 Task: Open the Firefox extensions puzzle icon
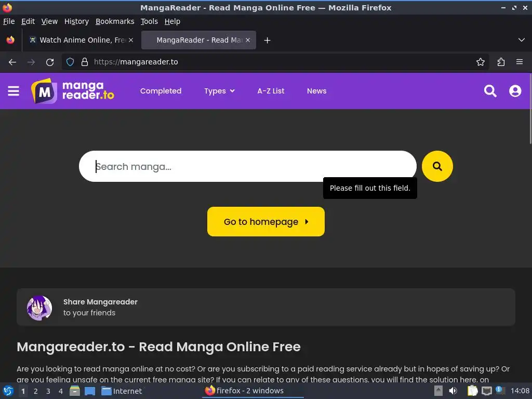pos(501,62)
